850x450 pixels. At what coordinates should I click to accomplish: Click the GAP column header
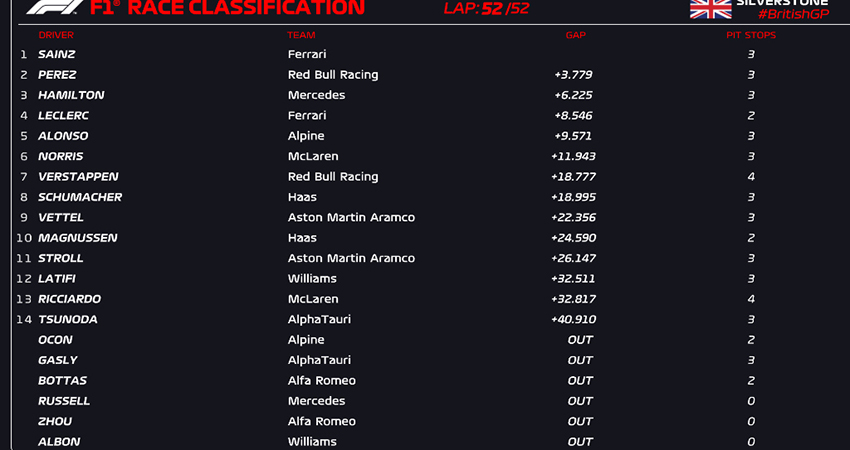[575, 35]
